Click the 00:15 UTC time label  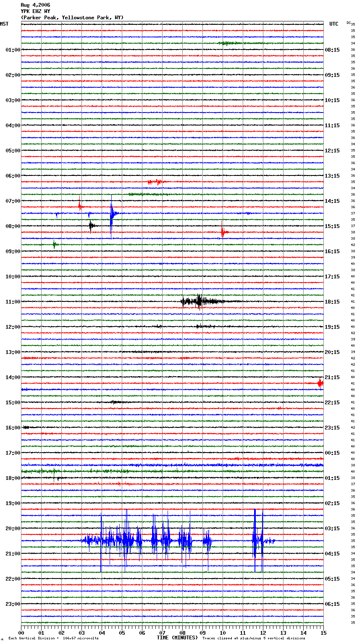(x=332, y=453)
